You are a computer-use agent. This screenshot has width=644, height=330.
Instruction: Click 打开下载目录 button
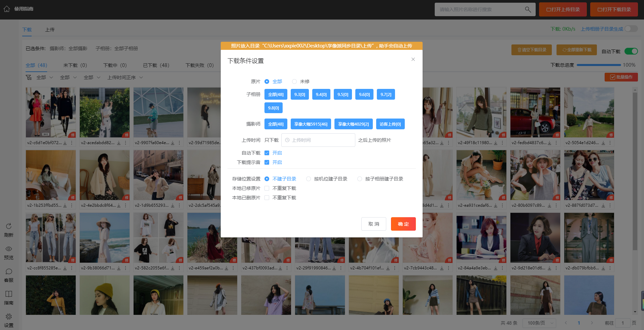click(x=614, y=9)
